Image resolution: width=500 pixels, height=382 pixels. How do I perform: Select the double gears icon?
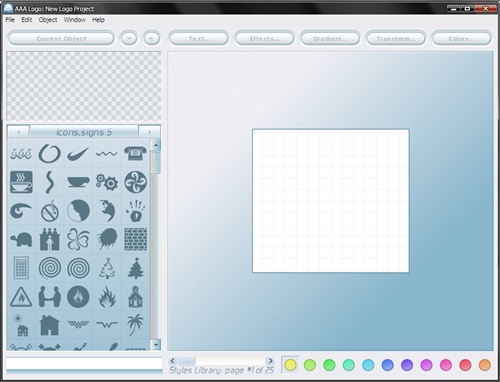107,182
